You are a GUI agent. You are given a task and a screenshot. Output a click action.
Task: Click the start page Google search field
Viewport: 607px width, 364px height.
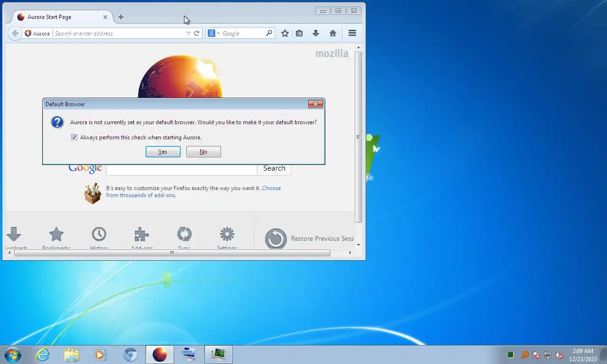[x=182, y=170]
